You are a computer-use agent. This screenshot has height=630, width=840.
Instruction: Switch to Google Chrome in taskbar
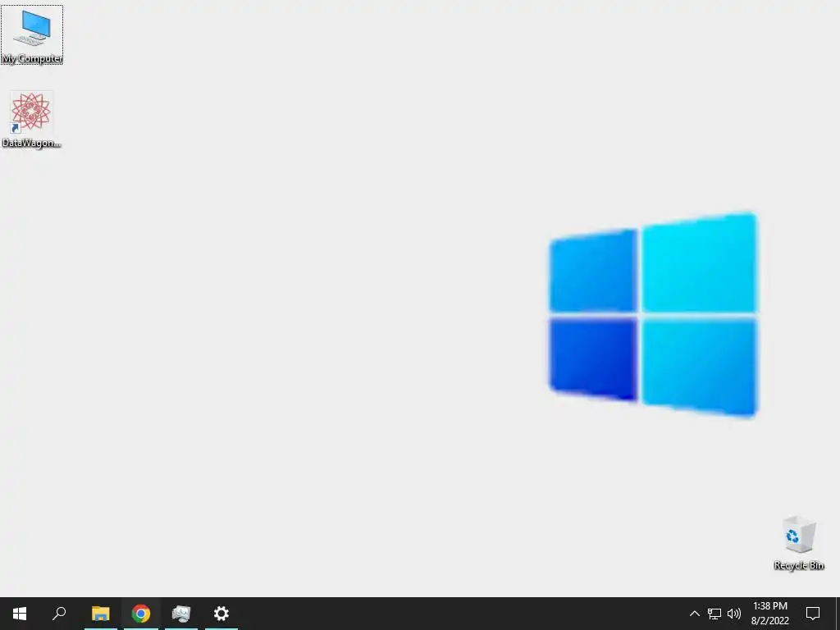tap(141, 614)
